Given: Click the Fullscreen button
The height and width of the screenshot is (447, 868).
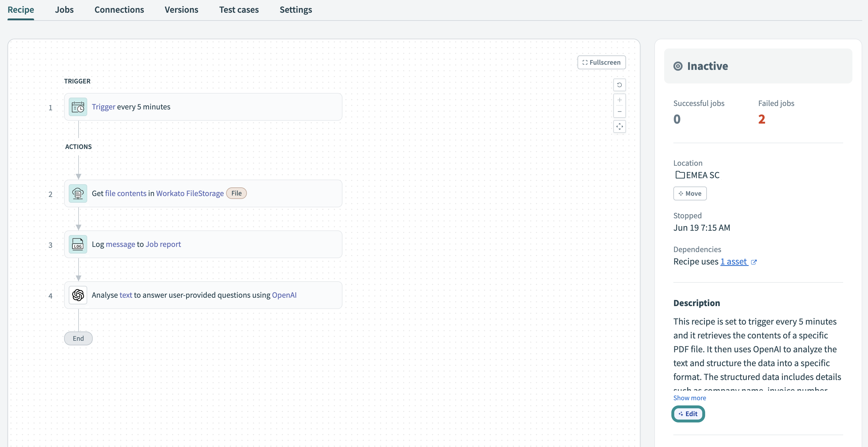Looking at the screenshot, I should click(x=601, y=62).
